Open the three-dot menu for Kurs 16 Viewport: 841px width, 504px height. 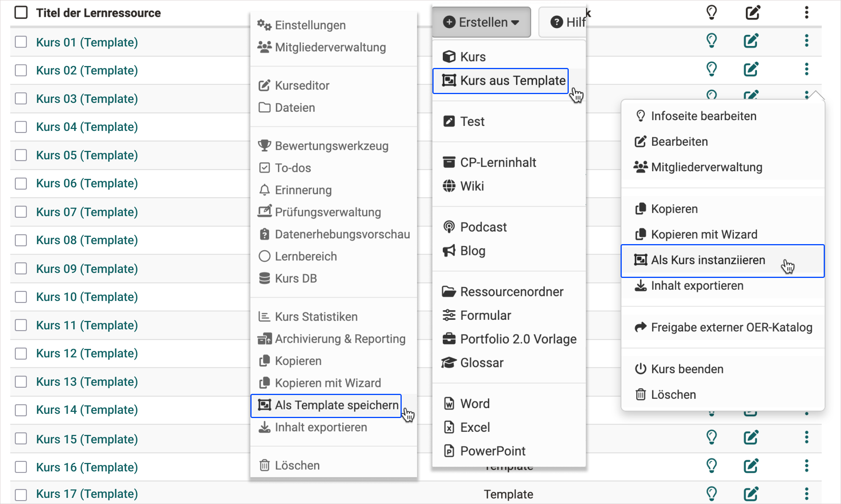[x=806, y=466]
